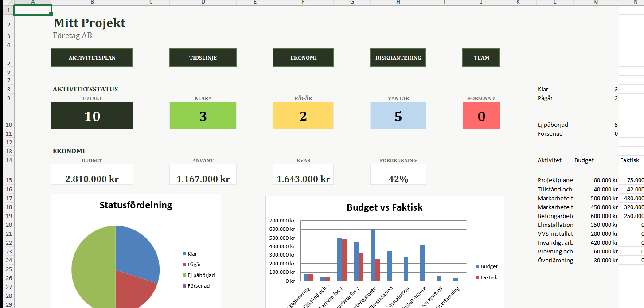Select column A header
Image resolution: width=644 pixels, height=308 pixels.
33,2
